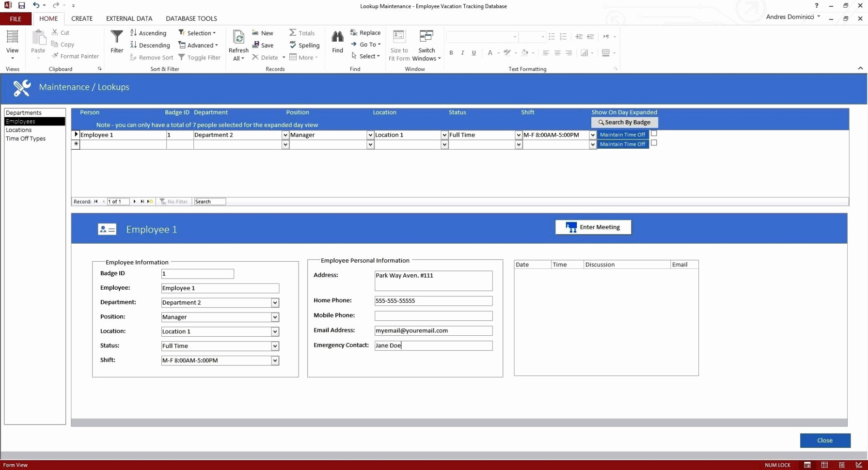Click Size to Fit Form icon
Viewport: 868px width, 470px height.
pyautogui.click(x=399, y=44)
